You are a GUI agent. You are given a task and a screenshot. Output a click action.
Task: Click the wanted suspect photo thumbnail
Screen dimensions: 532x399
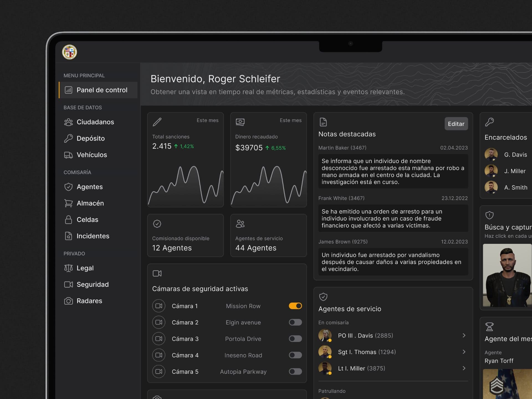[x=507, y=275]
